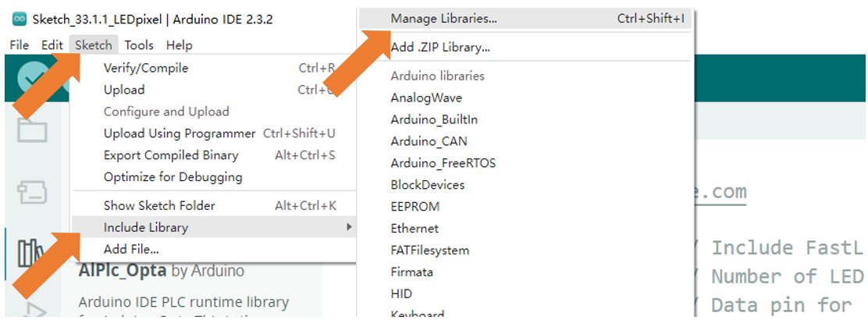Expand the Include Library submenu arrow
This screenshot has width=868, height=320.
pyautogui.click(x=349, y=227)
